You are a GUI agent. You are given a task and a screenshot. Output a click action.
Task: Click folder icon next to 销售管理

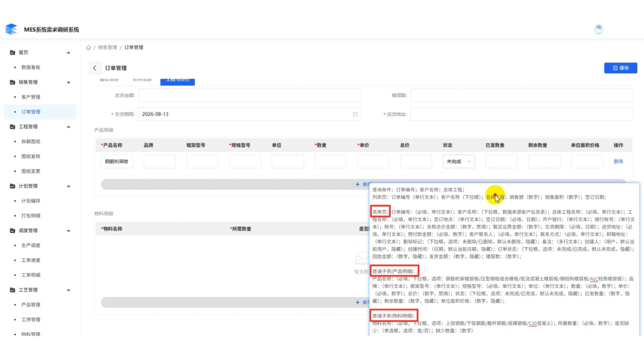click(13, 82)
